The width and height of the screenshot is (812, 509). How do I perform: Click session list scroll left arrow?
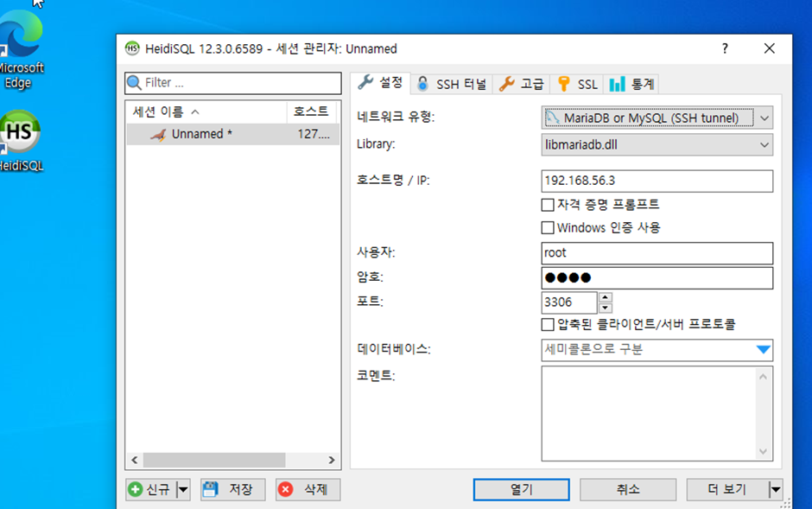pyautogui.click(x=135, y=460)
